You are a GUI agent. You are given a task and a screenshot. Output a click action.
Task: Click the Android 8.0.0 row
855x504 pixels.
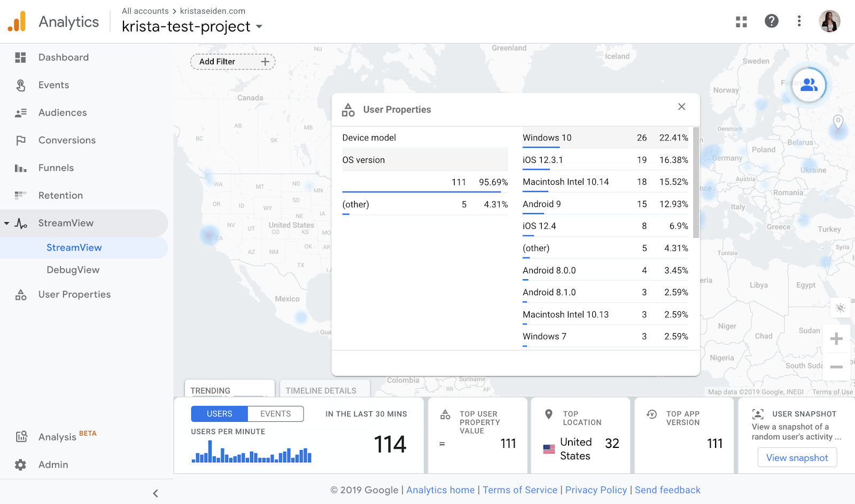pyautogui.click(x=605, y=271)
